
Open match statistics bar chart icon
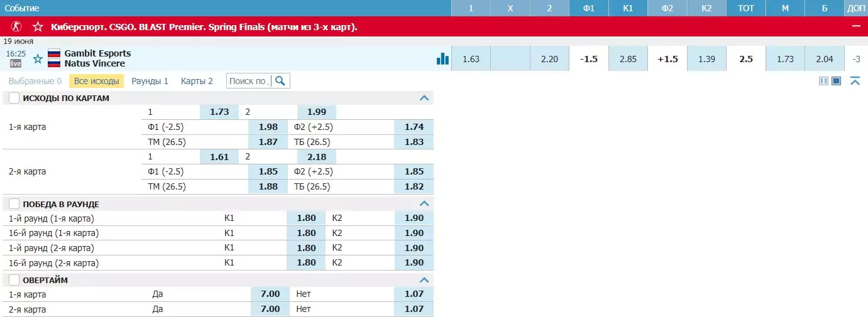click(443, 58)
